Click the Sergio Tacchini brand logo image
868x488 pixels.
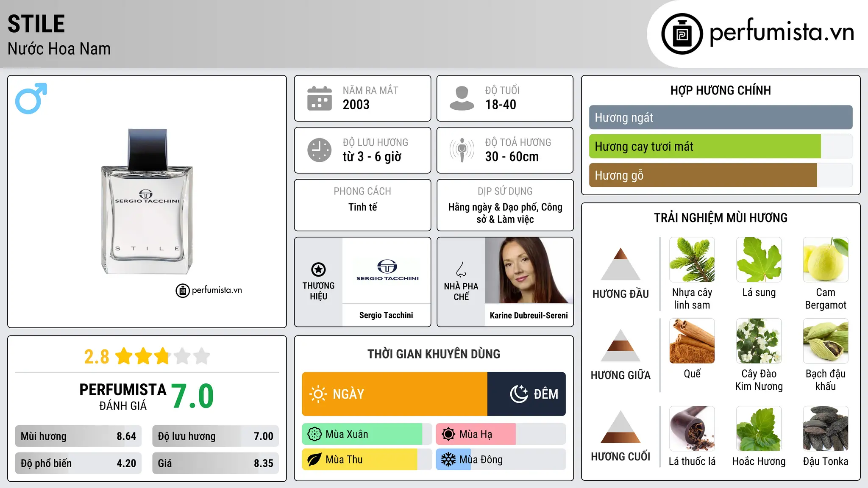click(x=387, y=270)
